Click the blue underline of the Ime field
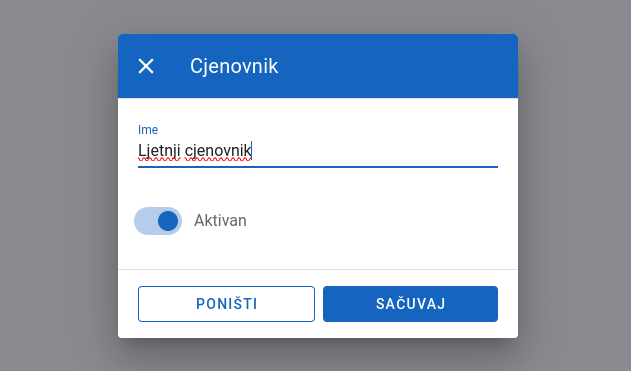631x371 pixels. point(318,166)
